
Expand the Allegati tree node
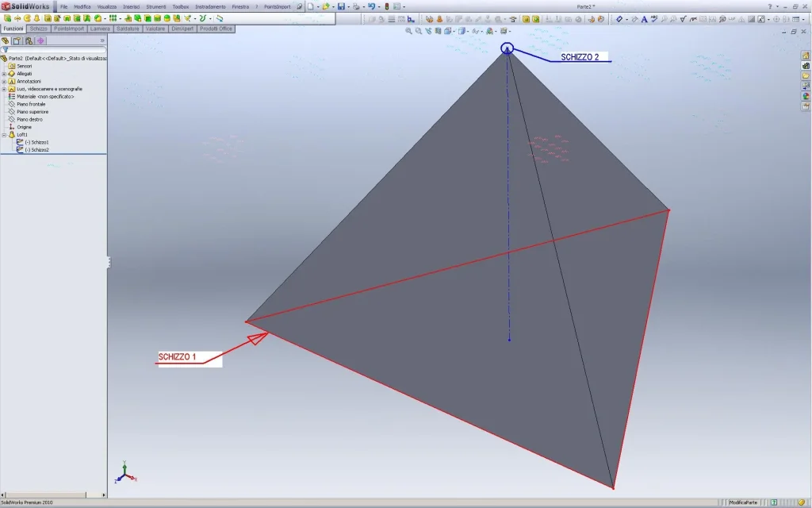coord(4,74)
